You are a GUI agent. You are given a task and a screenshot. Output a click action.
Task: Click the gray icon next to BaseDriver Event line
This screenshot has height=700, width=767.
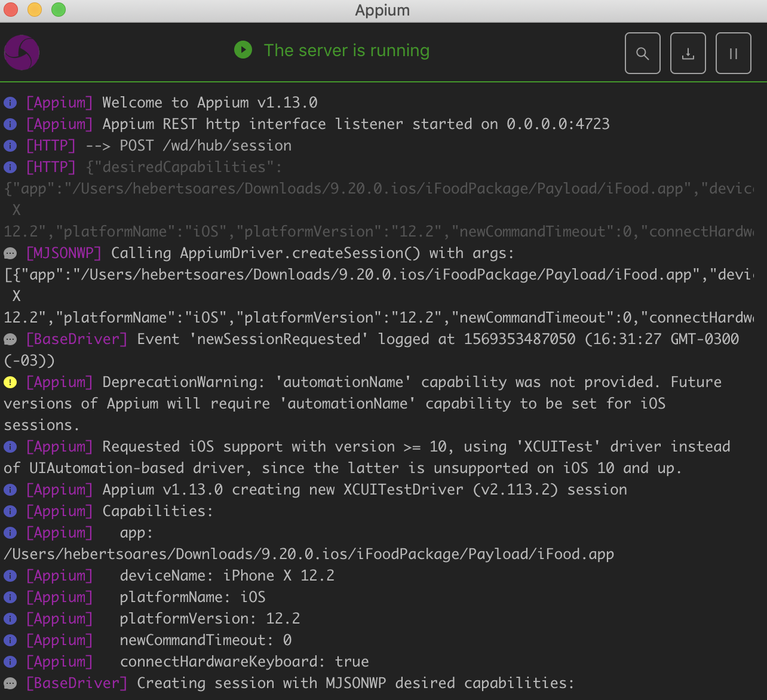(x=10, y=339)
